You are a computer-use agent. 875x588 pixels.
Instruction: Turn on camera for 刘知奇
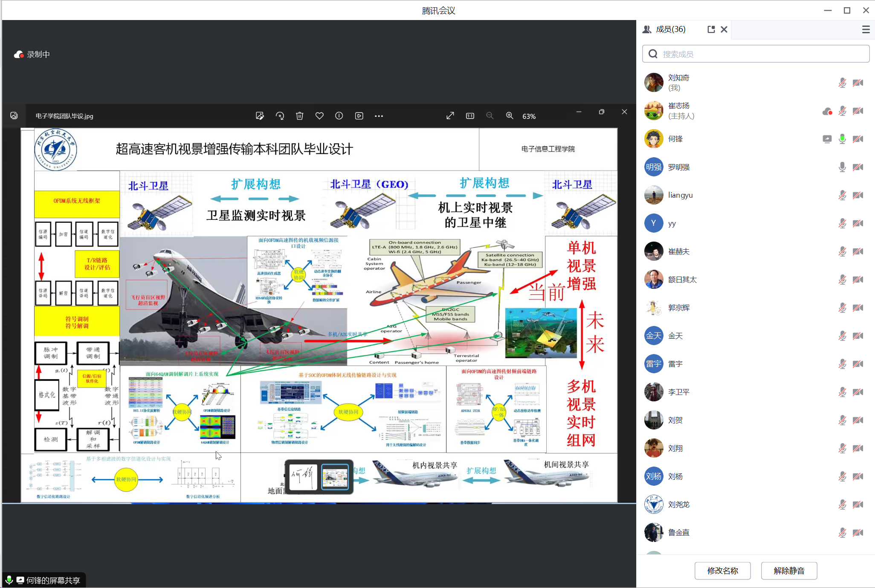pos(858,82)
